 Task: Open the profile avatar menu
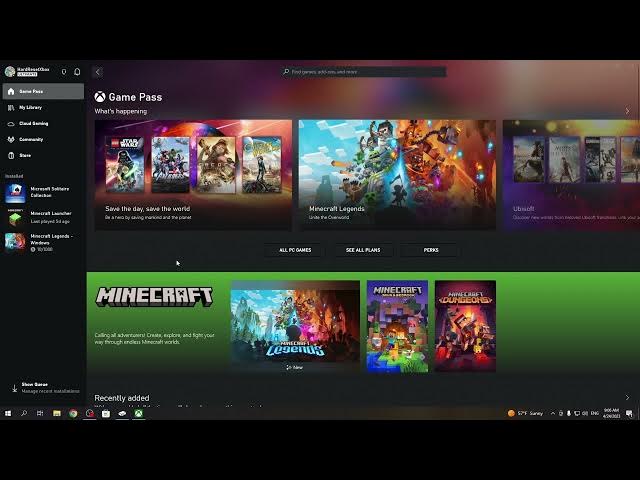click(10, 71)
